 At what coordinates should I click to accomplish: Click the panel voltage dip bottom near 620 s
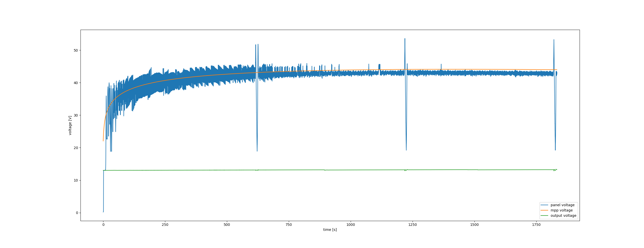click(x=257, y=151)
